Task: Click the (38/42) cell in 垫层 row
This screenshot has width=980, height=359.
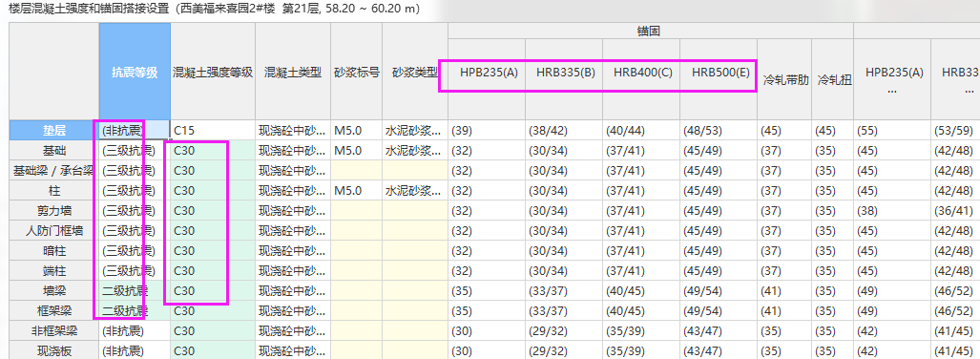Action: click(x=564, y=131)
